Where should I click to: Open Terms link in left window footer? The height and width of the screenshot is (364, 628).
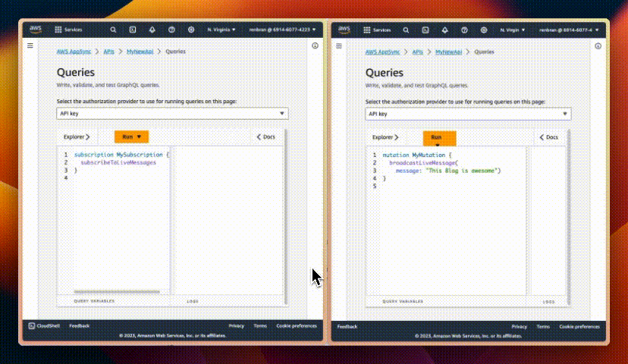260,326
